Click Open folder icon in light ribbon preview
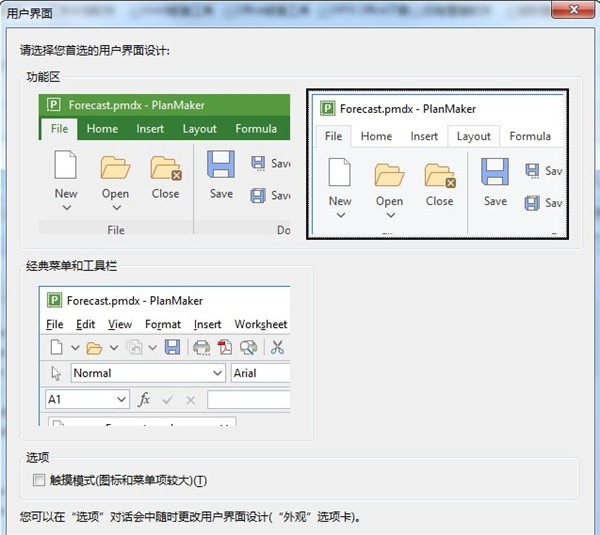 pos(389,175)
